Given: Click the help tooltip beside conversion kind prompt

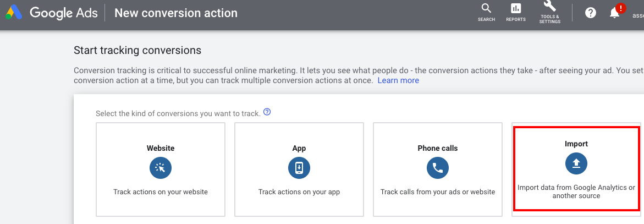Looking at the screenshot, I should coord(267,112).
